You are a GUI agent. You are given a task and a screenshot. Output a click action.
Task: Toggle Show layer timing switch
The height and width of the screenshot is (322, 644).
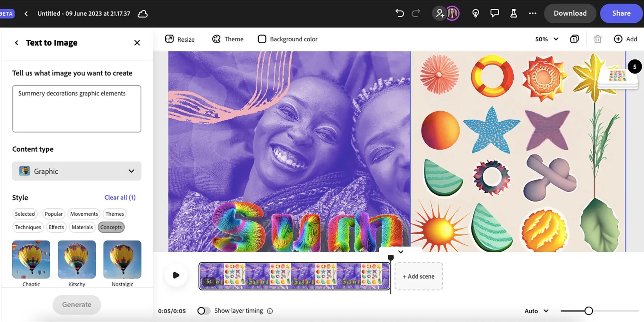point(204,311)
